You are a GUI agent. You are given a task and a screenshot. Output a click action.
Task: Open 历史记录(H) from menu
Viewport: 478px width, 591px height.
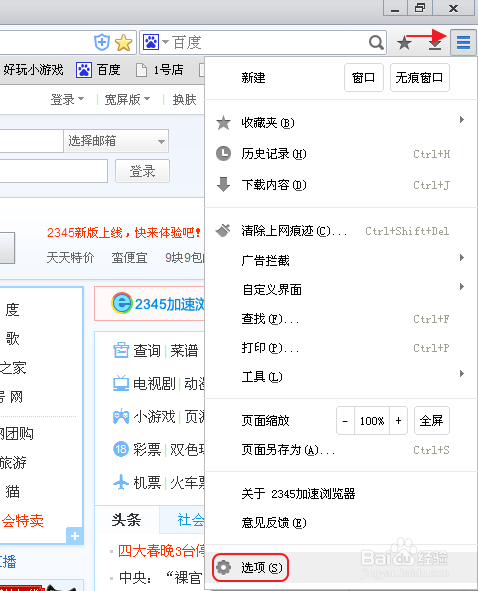point(341,154)
